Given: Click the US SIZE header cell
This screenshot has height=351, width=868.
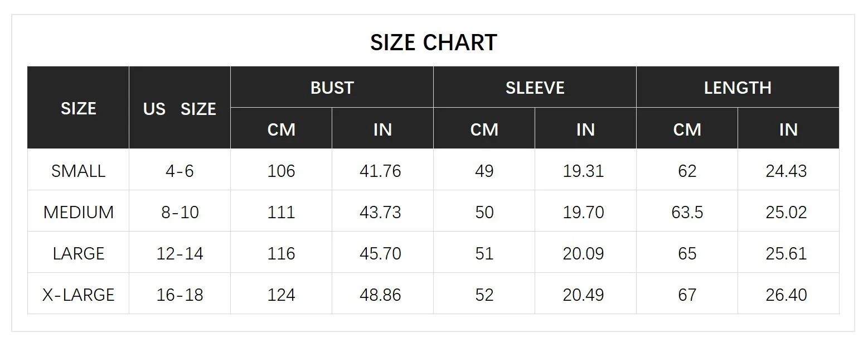Looking at the screenshot, I should point(180,108).
